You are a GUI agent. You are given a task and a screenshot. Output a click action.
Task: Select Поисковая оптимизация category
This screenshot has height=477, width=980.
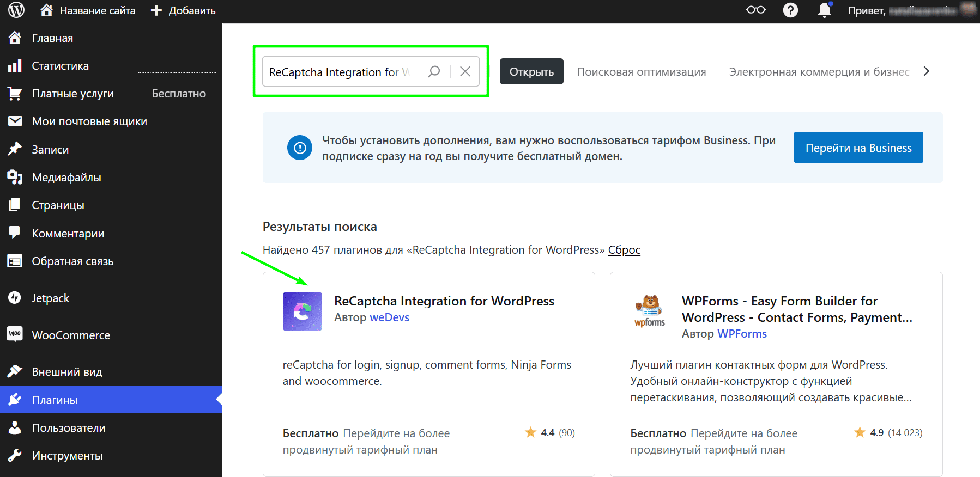coord(642,72)
